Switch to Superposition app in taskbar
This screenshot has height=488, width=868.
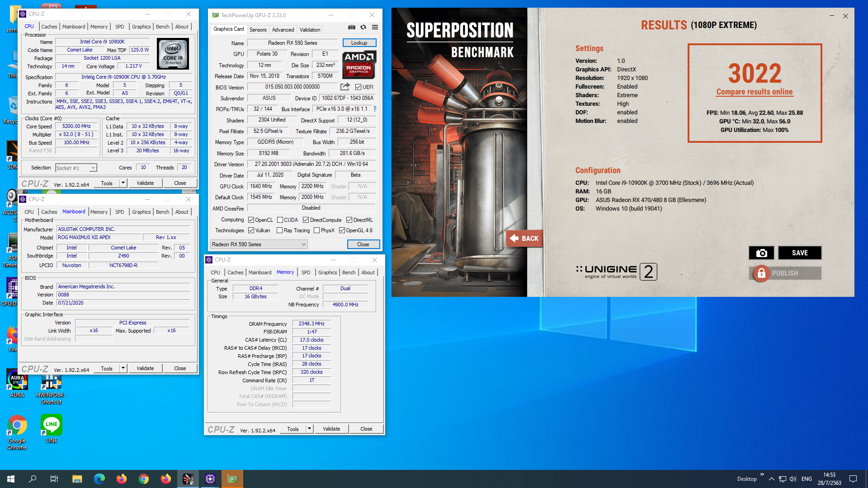click(x=188, y=479)
